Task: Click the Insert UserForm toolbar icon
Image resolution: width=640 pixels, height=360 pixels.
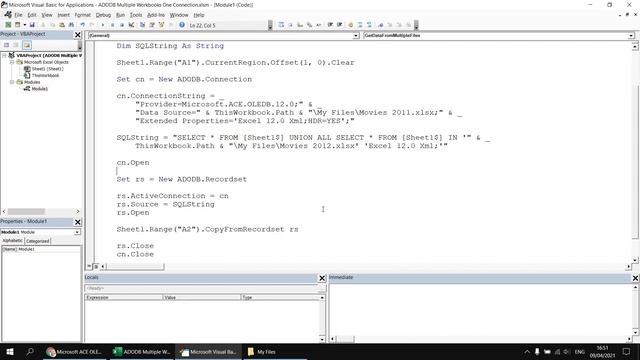Action: point(17,25)
